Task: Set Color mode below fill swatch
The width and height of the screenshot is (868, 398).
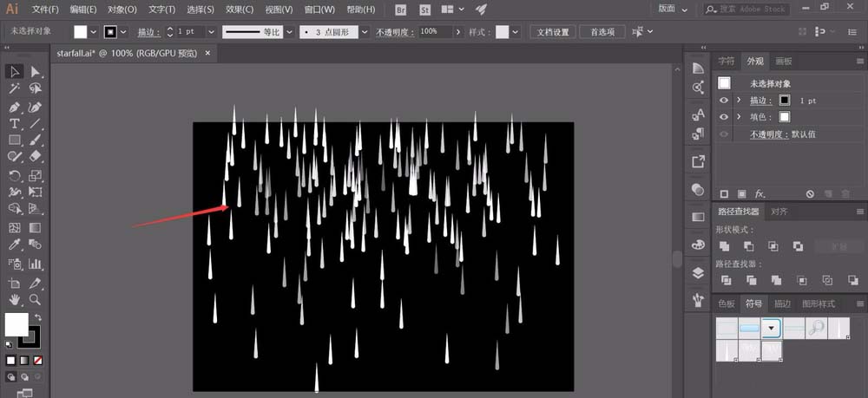Action: [10, 361]
